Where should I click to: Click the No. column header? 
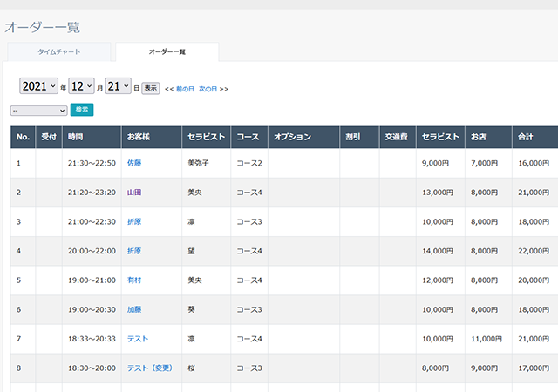click(x=23, y=137)
